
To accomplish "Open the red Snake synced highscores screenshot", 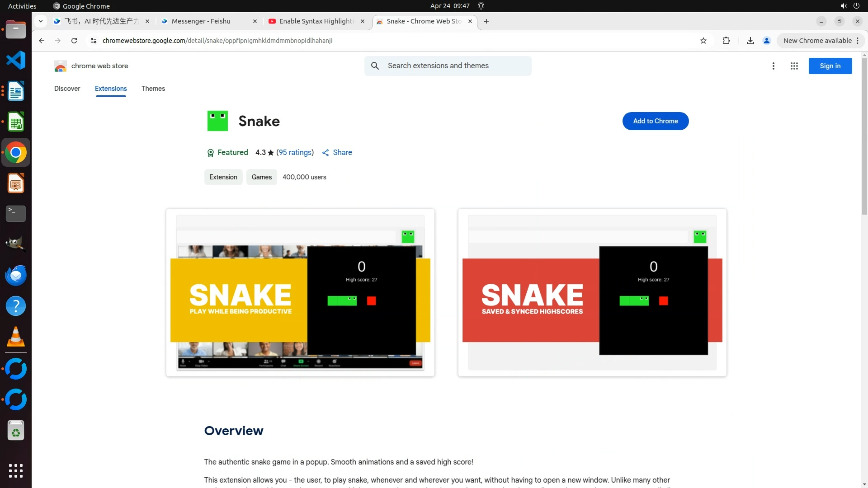I will (592, 292).
